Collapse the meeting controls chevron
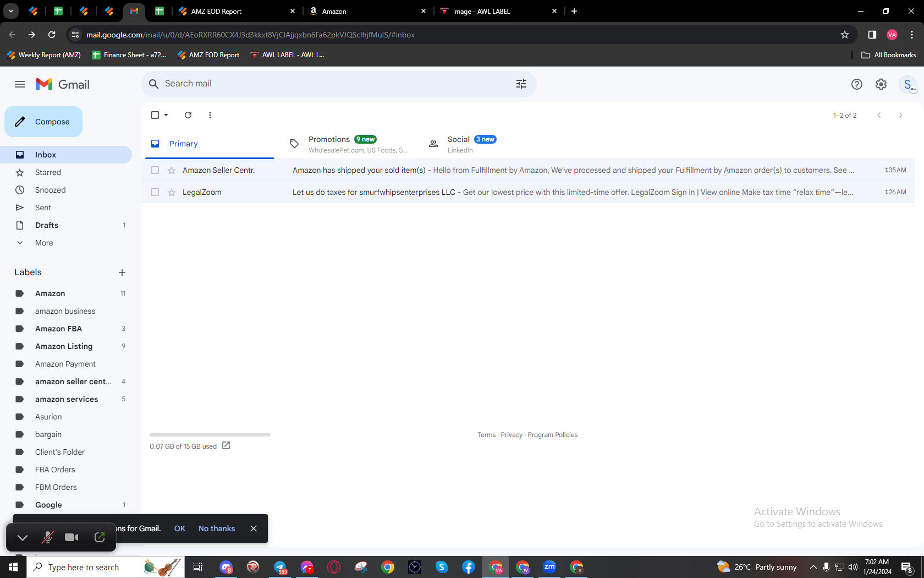The image size is (924, 578). [x=23, y=537]
